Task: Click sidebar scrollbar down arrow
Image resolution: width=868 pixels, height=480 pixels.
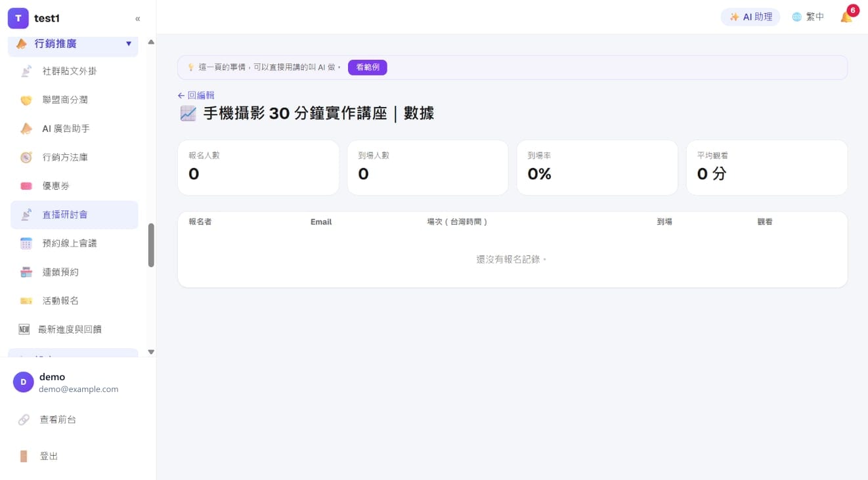Action: click(x=151, y=352)
